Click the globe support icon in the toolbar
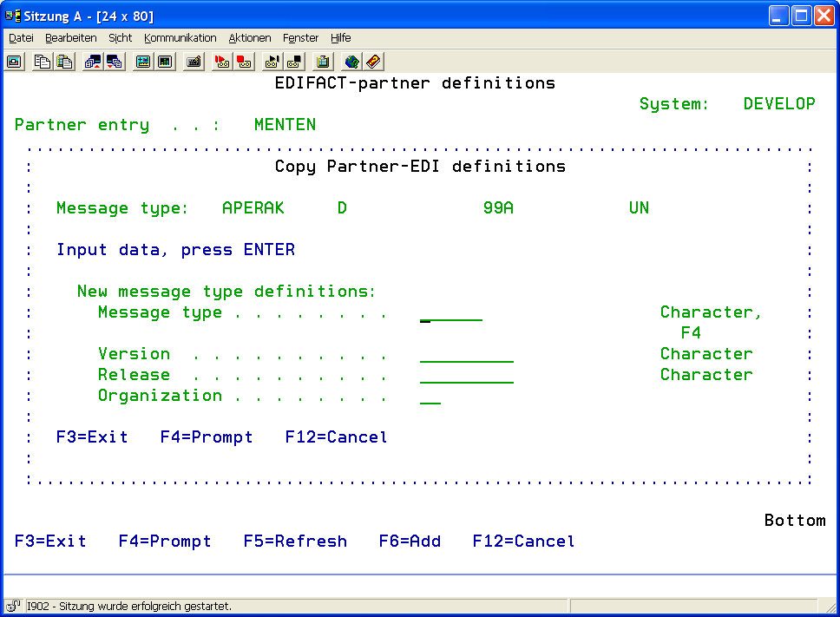The image size is (840, 617). (351, 62)
